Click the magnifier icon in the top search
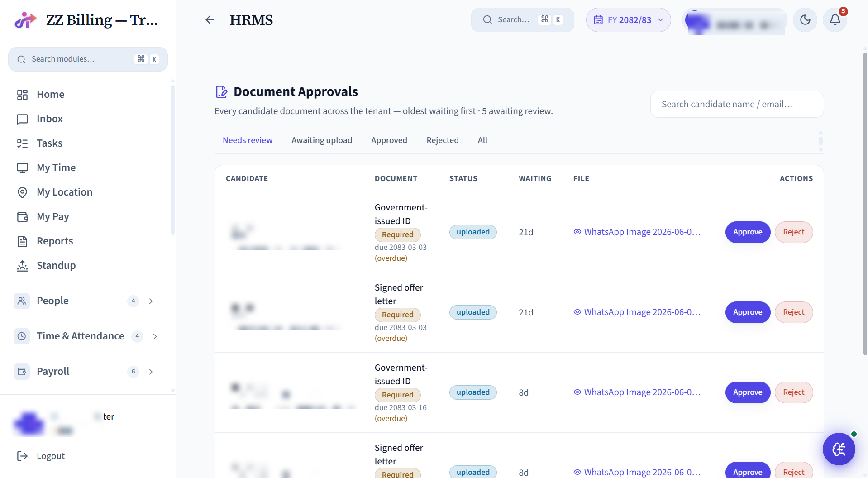868x478 pixels. coord(487,20)
